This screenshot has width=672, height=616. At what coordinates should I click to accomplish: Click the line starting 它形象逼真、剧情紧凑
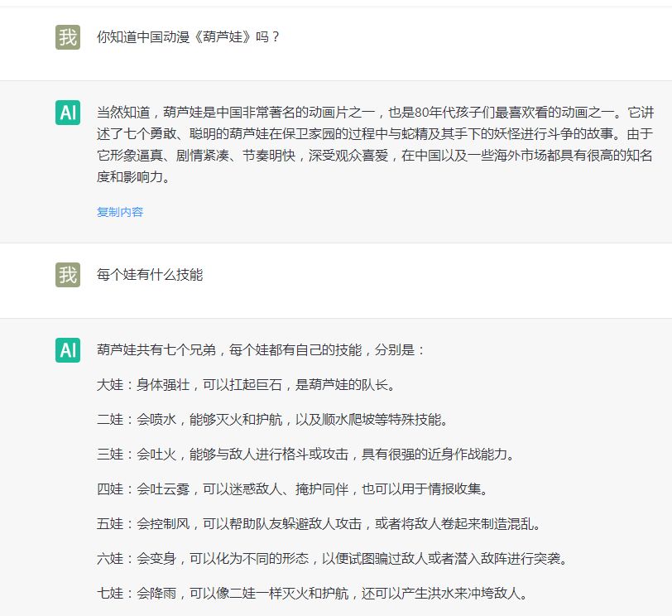tap(375, 155)
